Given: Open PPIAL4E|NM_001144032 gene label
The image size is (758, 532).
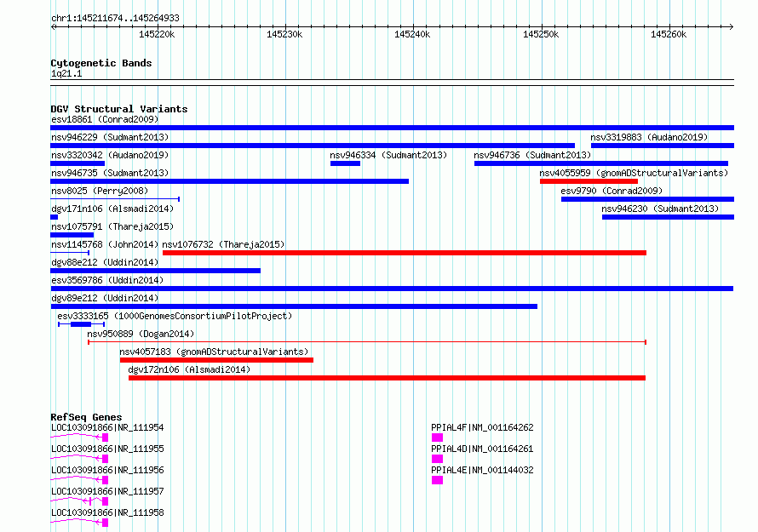Looking at the screenshot, I should tap(482, 470).
